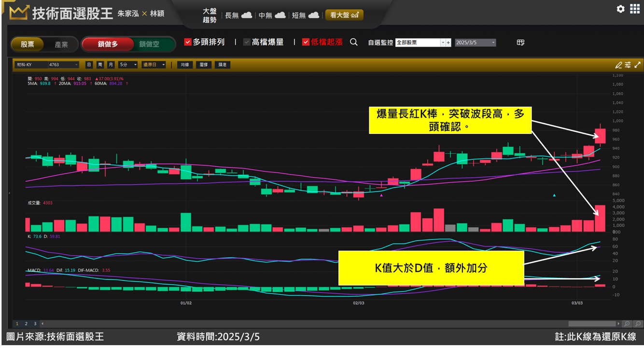Select 鎖做多 option

108,44
